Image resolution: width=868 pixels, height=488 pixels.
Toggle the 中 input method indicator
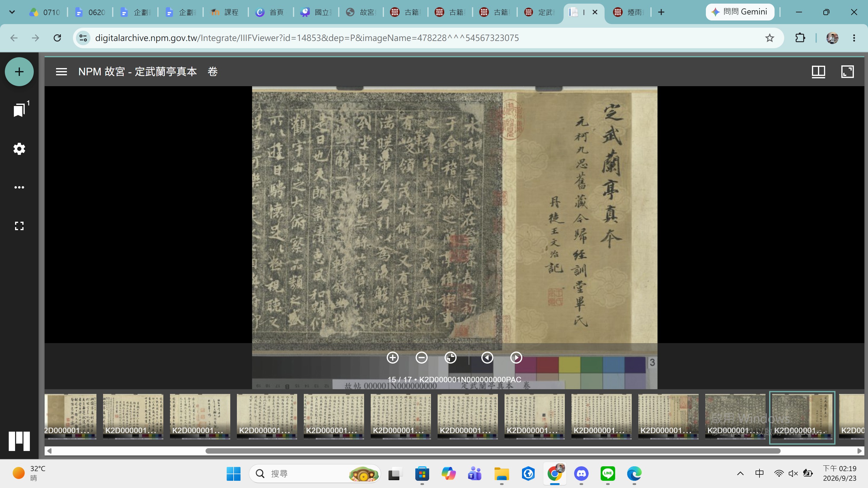point(759,474)
